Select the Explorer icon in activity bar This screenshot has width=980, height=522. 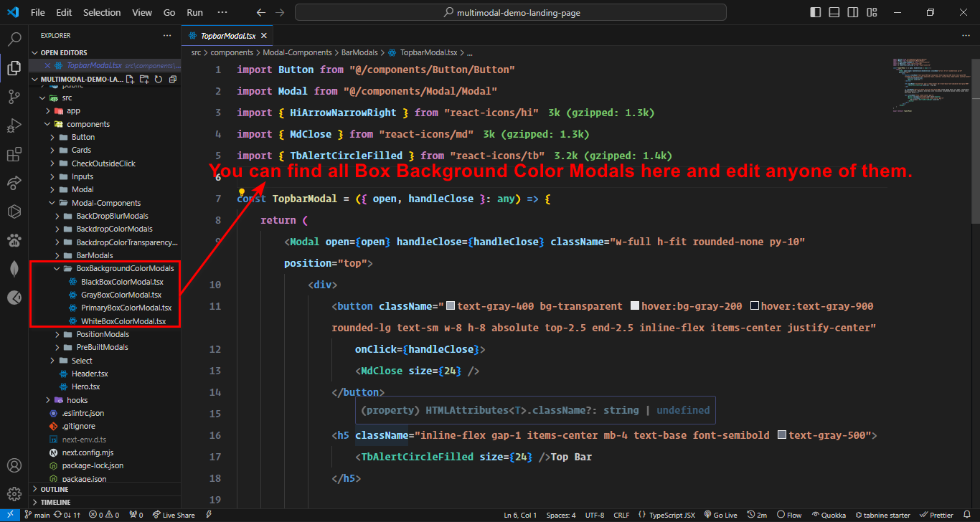14,68
